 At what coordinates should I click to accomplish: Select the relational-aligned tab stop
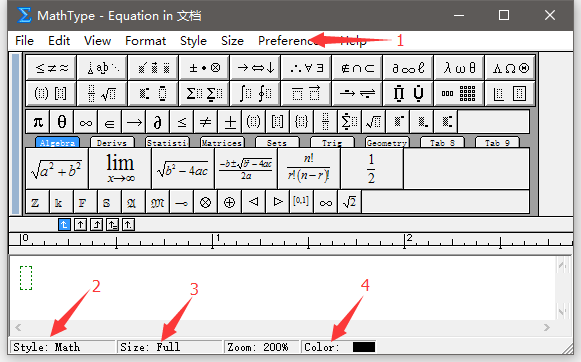112,225
